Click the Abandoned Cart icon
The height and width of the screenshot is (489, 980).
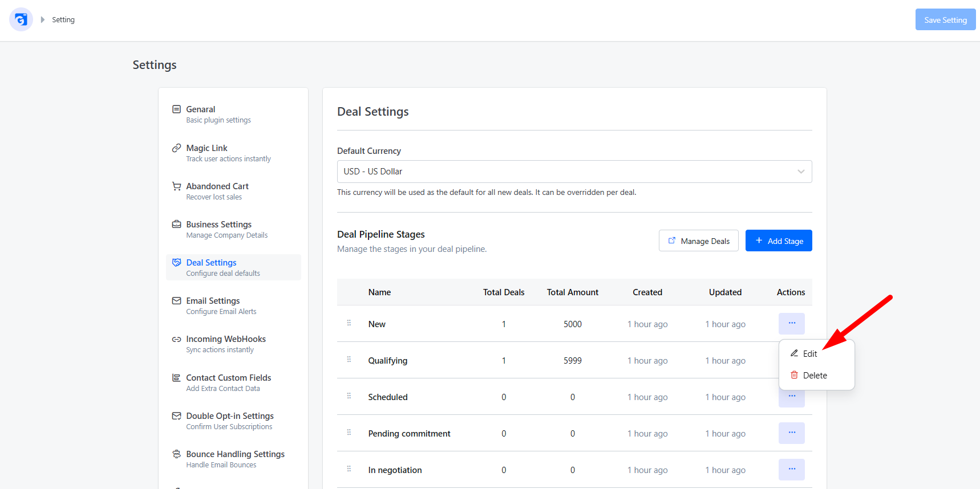177,186
